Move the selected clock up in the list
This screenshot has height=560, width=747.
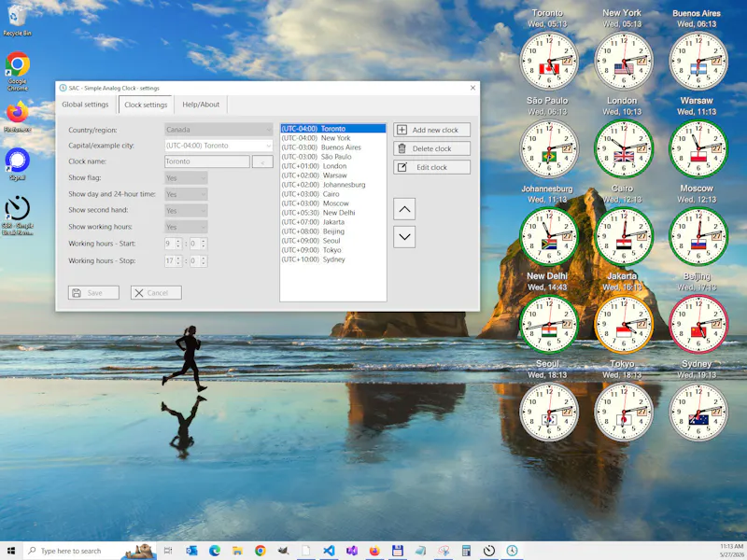[x=404, y=209]
